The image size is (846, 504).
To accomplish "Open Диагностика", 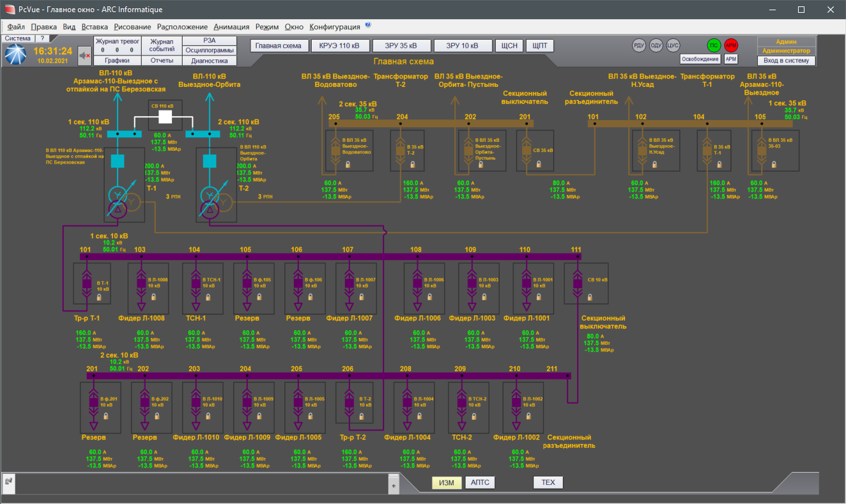I will (x=210, y=61).
